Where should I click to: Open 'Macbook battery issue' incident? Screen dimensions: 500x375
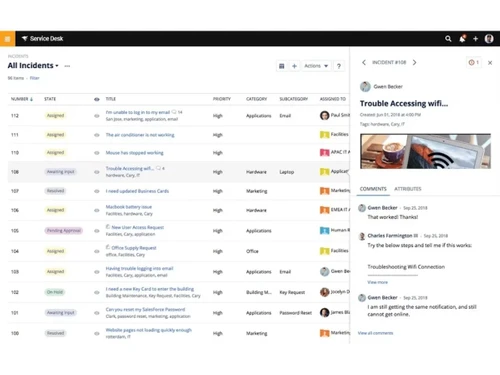(129, 207)
